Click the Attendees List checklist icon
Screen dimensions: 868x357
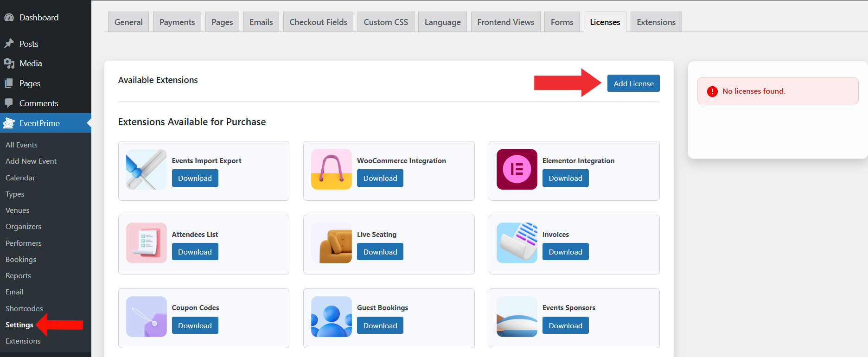coord(146,243)
